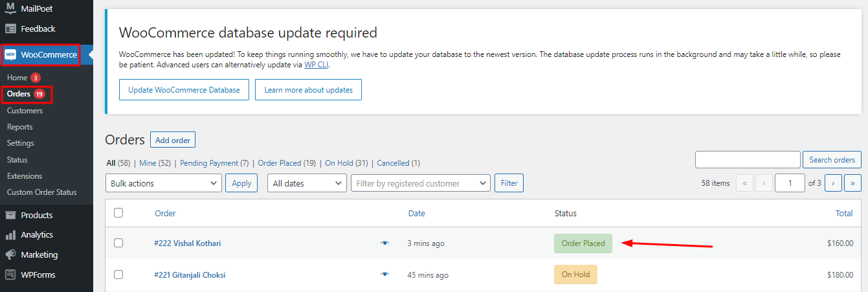Focus the order search input field

748,160
